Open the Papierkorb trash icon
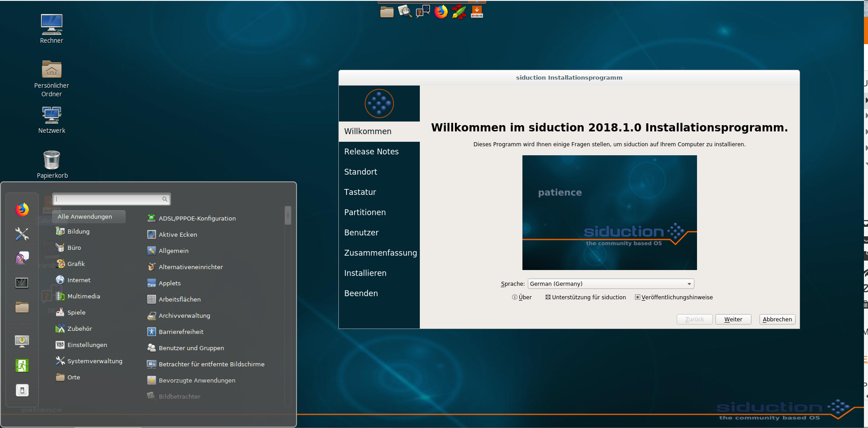868x428 pixels. 52,164
